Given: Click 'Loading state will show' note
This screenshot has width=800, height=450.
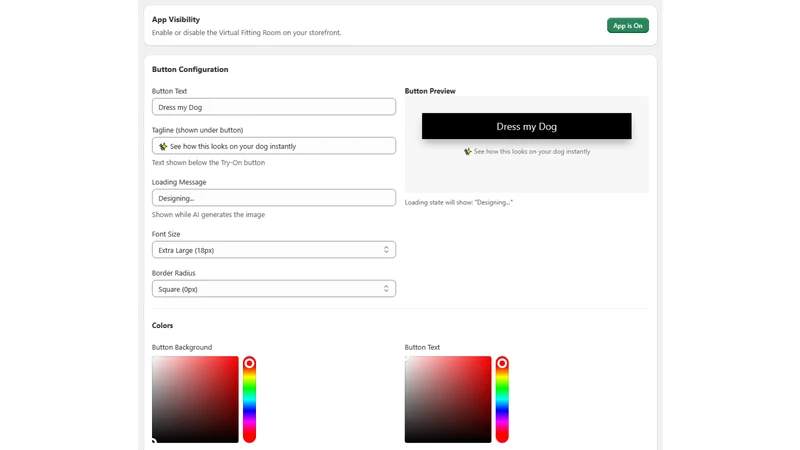Looking at the screenshot, I should pos(459,203).
